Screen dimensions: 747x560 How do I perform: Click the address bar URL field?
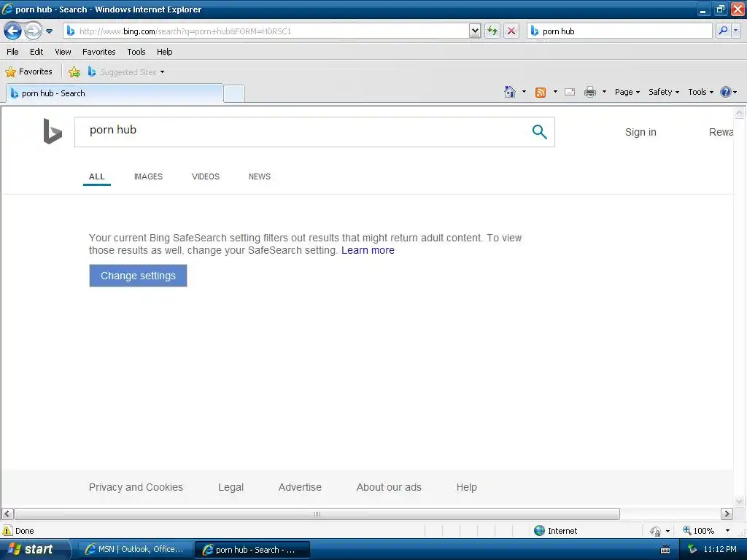tap(266, 31)
